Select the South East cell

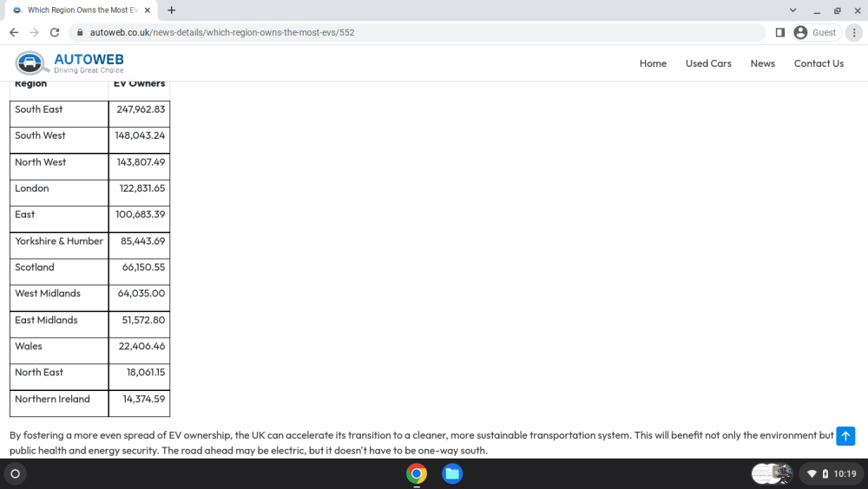tap(59, 114)
